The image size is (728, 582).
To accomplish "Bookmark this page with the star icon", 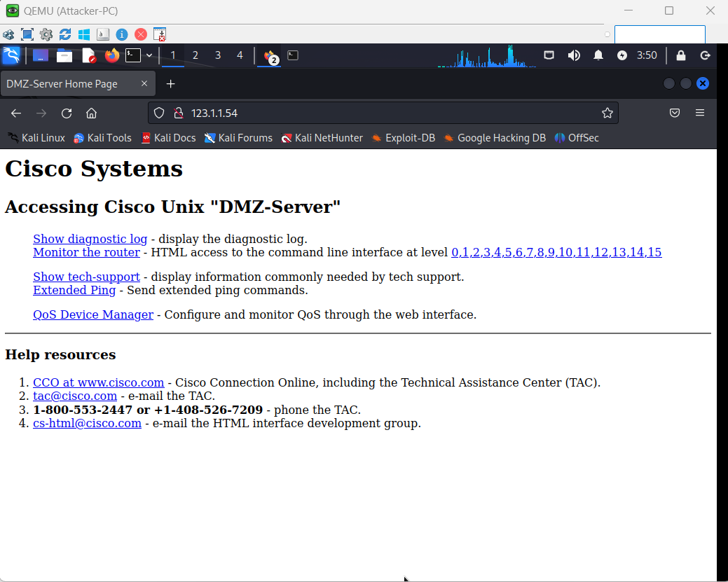I will [x=607, y=113].
